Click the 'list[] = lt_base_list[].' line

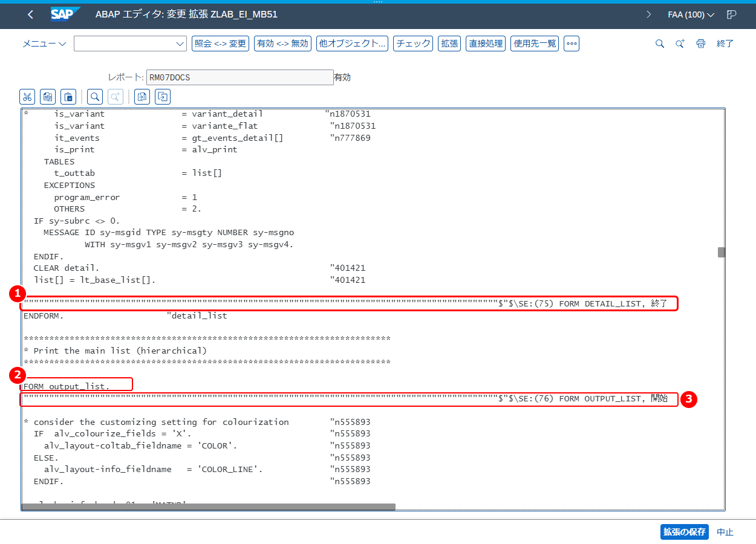pyautogui.click(x=94, y=280)
